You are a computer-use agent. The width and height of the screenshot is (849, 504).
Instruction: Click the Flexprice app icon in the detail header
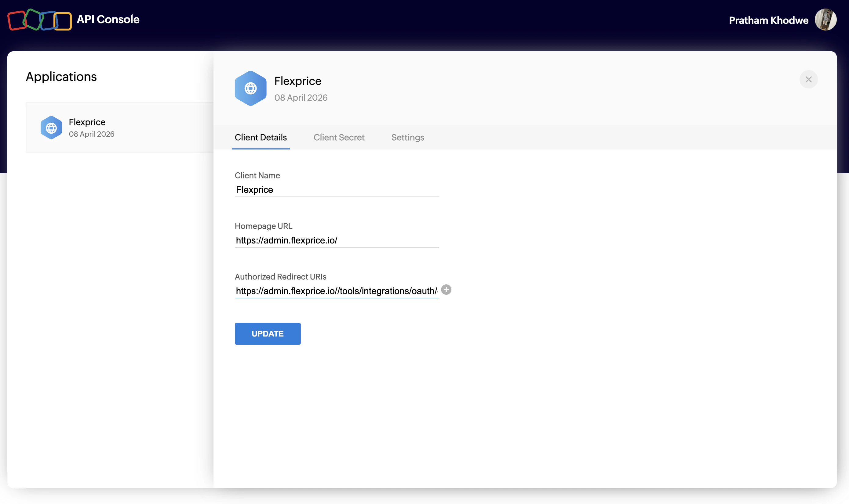[x=250, y=88]
